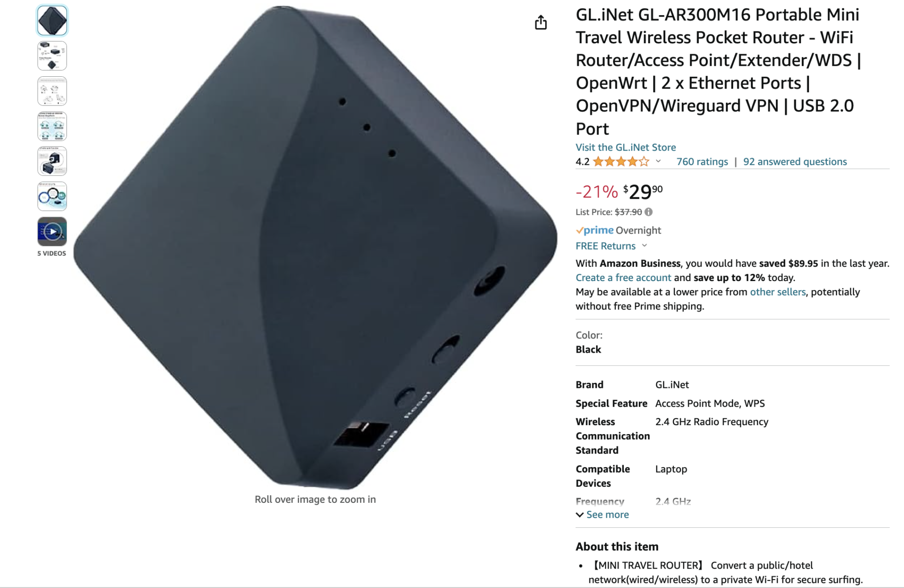
Task: Open the 760 ratings link
Action: click(702, 161)
